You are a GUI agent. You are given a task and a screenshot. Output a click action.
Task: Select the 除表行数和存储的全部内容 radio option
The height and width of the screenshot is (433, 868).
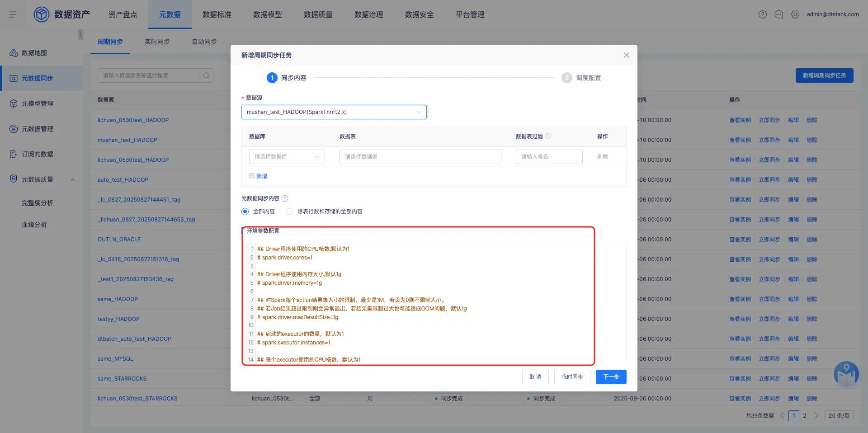tap(289, 212)
